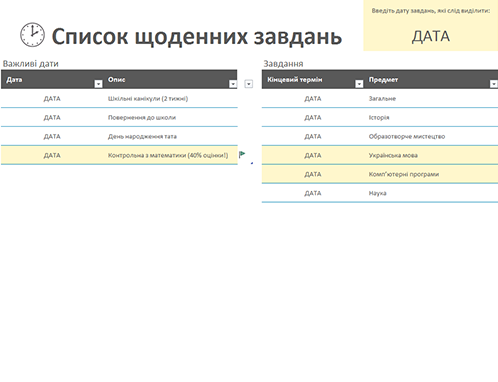
Task: Click the ДАТА cell for Шкільні канікули row
Action: 52,99
